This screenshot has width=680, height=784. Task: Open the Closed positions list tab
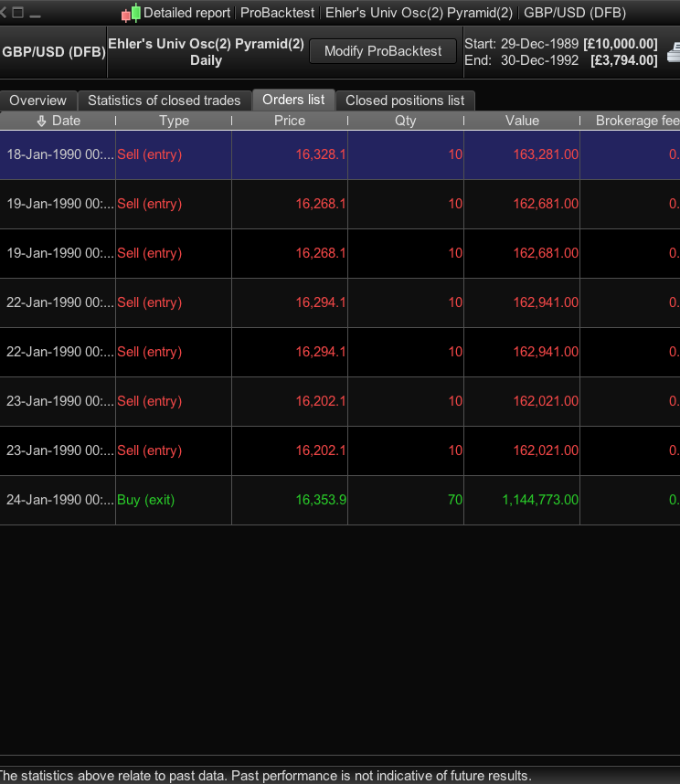[x=405, y=101]
